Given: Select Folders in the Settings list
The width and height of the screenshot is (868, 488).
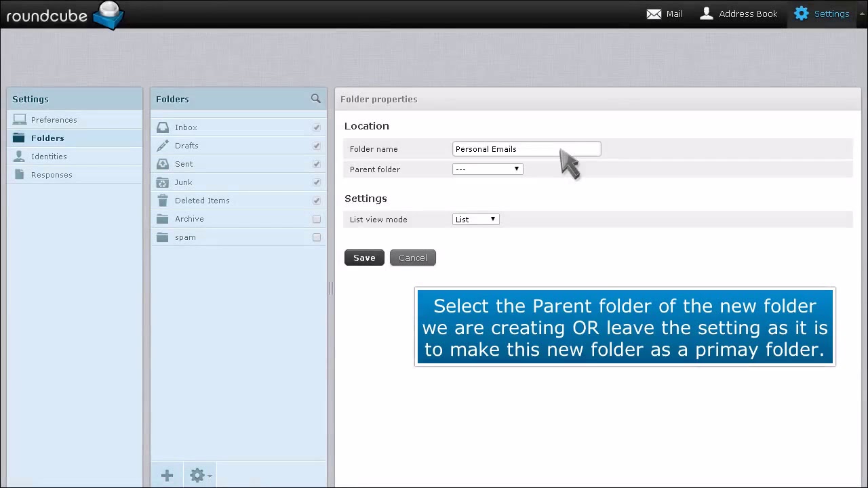Looking at the screenshot, I should tap(75, 138).
